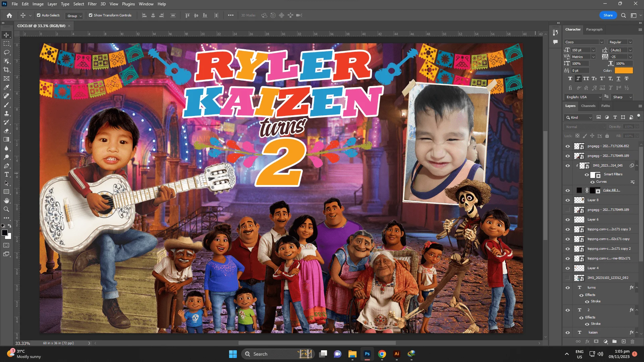Hide the turns text layer

coord(568,288)
